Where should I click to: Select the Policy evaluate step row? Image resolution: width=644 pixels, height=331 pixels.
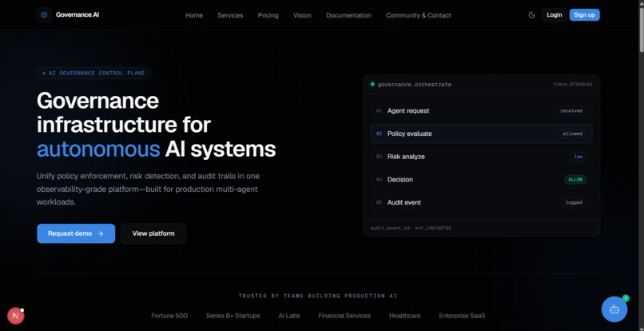481,134
